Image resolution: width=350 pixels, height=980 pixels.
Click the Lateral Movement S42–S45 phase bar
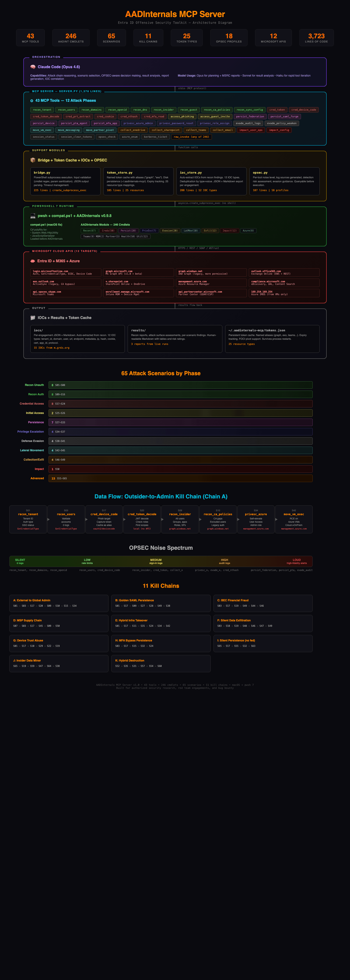pyautogui.click(x=180, y=450)
